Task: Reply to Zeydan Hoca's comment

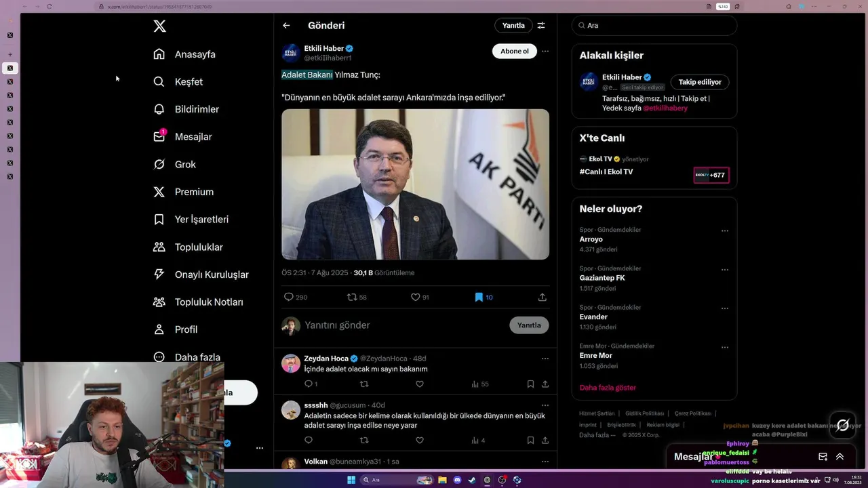Action: [x=308, y=384]
